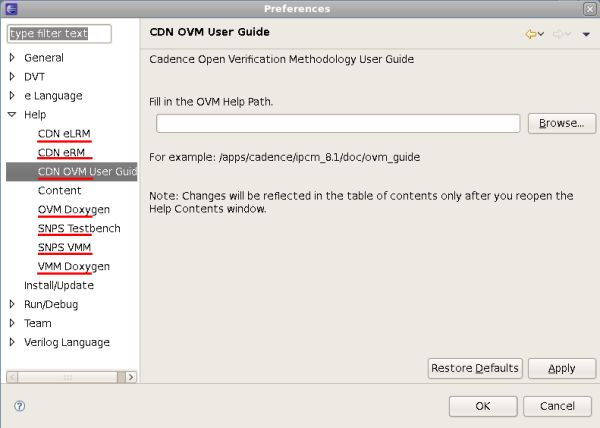600x428 pixels.
Task: Click the Eclipse window icon in title bar
Action: coord(11,8)
